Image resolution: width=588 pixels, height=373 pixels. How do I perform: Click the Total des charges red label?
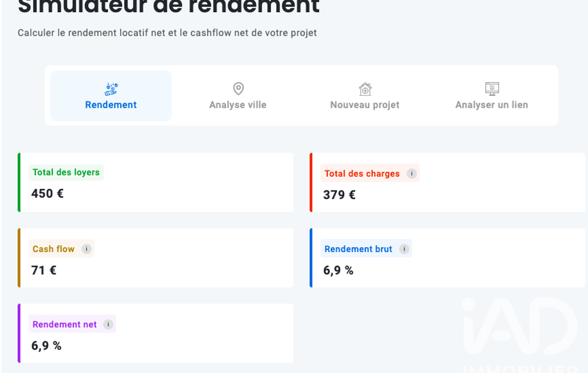[x=362, y=174]
